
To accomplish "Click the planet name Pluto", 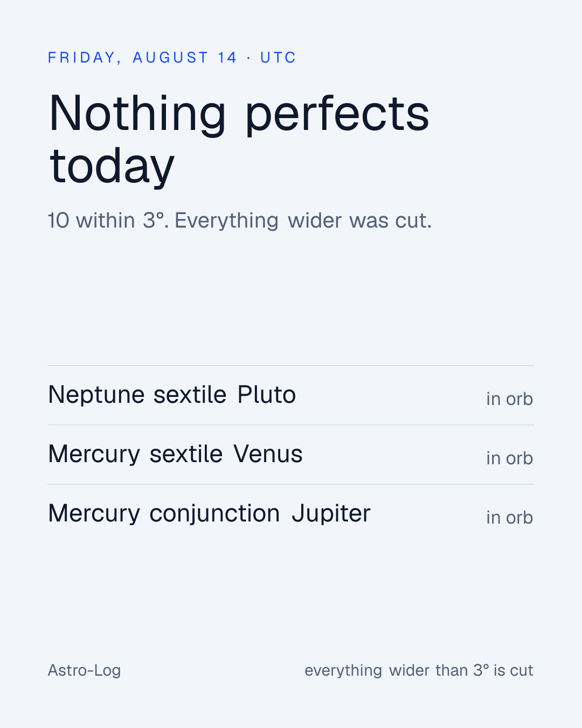I will (x=267, y=395).
